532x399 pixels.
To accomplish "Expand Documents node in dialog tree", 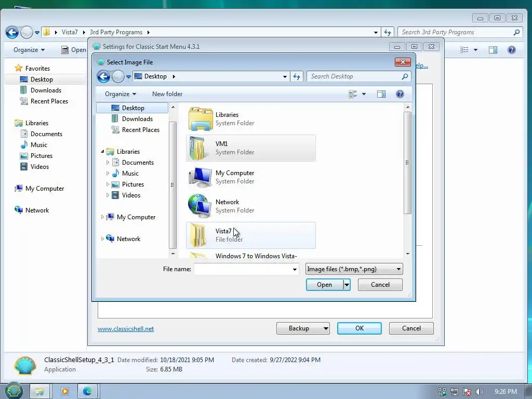I will click(x=108, y=163).
